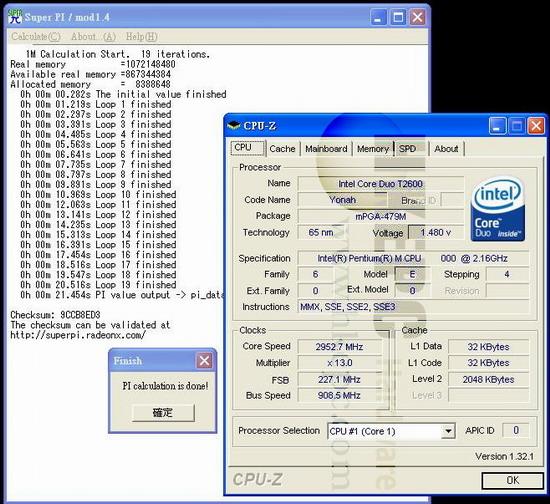Click the Specification field Intel(R) Pentium(R) M CPU
550x504 pixels.
(413, 258)
